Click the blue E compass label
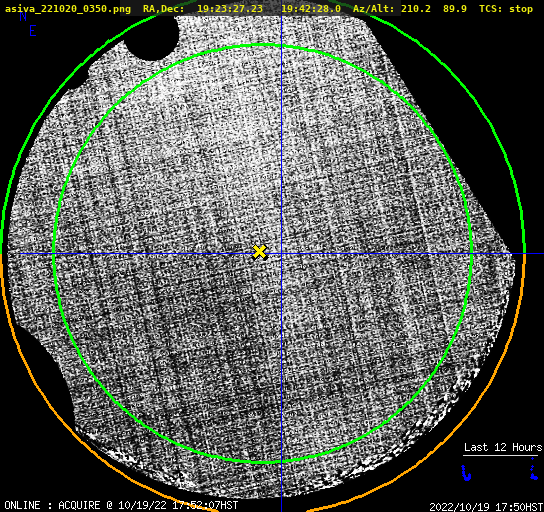544x512 pixels. 33,32
